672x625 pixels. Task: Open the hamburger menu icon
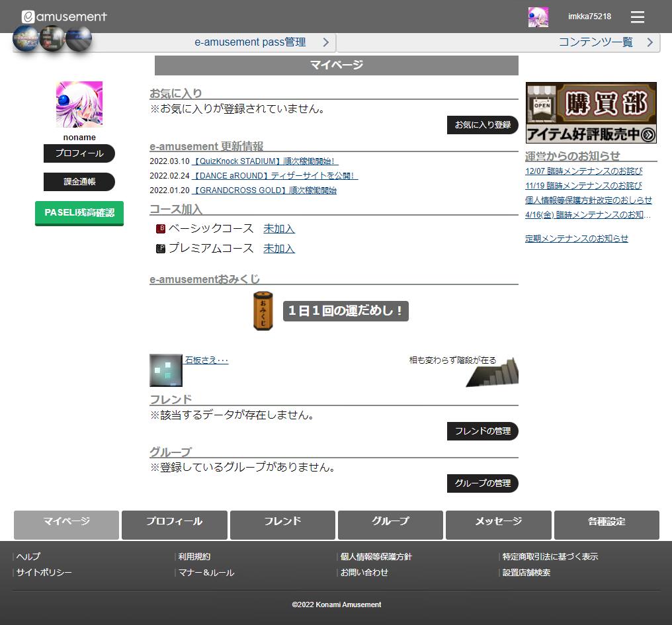click(637, 17)
